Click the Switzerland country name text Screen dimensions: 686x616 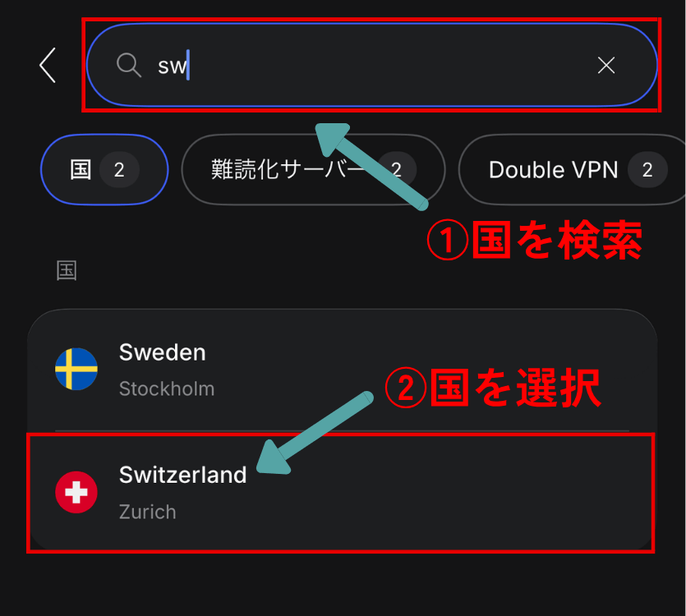point(183,475)
